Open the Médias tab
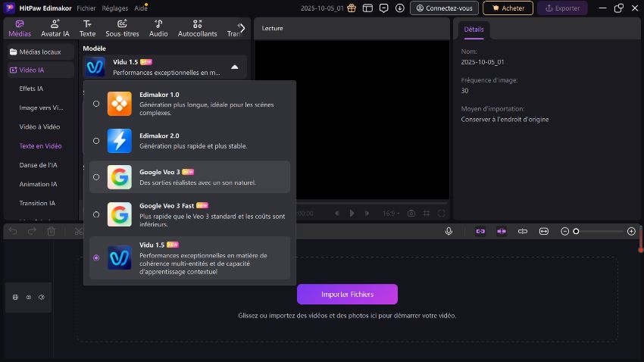The width and height of the screenshot is (644, 362). pos(20,28)
